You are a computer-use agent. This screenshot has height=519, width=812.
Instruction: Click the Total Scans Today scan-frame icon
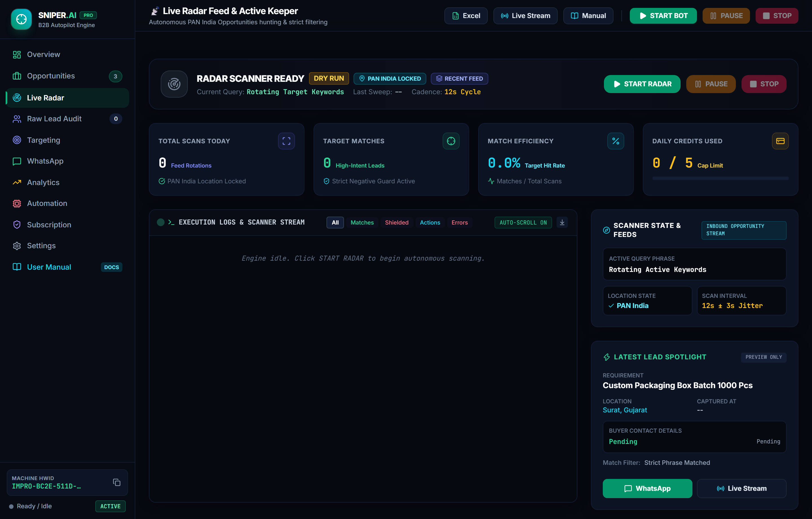pyautogui.click(x=286, y=141)
